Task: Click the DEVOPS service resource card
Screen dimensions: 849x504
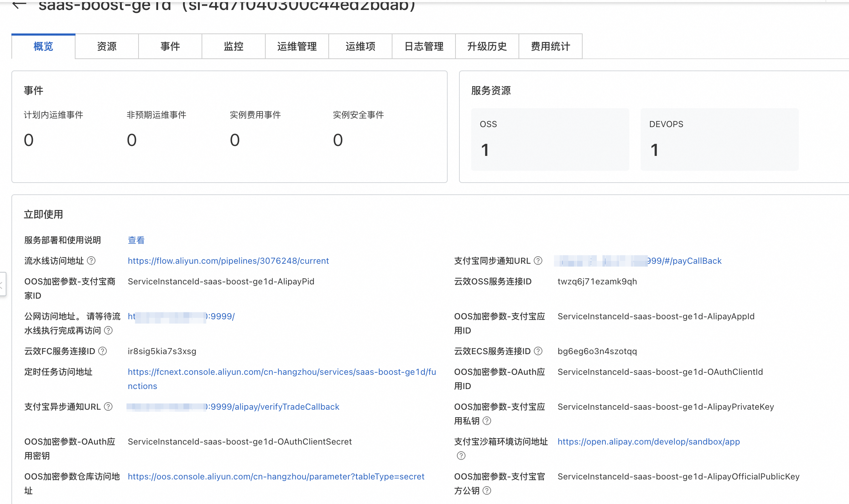Action: [719, 139]
